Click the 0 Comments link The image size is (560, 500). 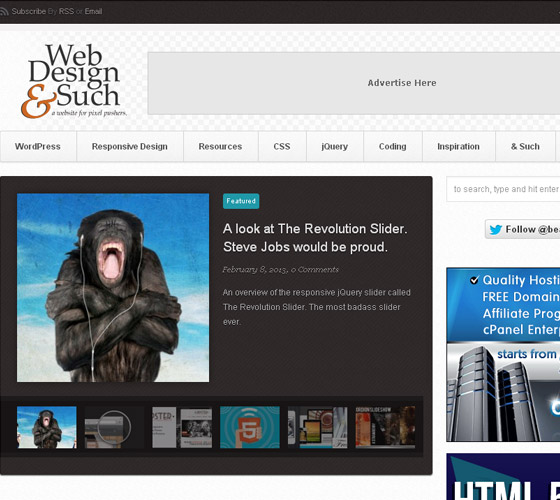315,270
